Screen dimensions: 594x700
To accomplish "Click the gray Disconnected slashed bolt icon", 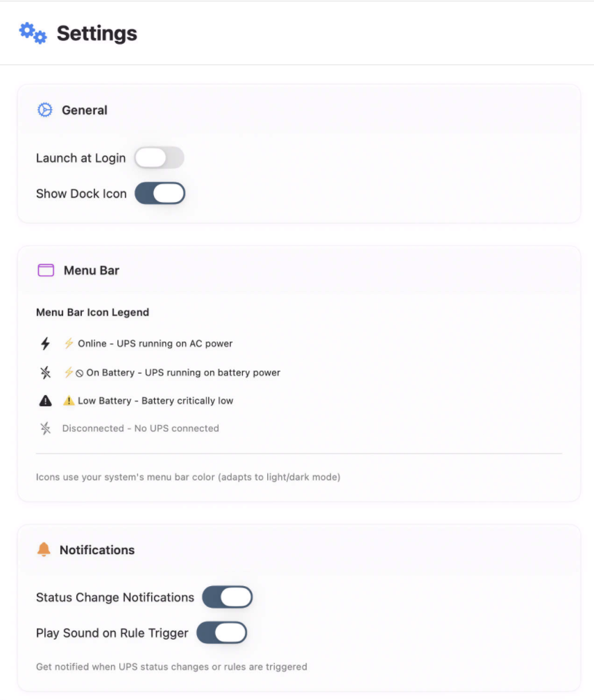I will 46,428.
